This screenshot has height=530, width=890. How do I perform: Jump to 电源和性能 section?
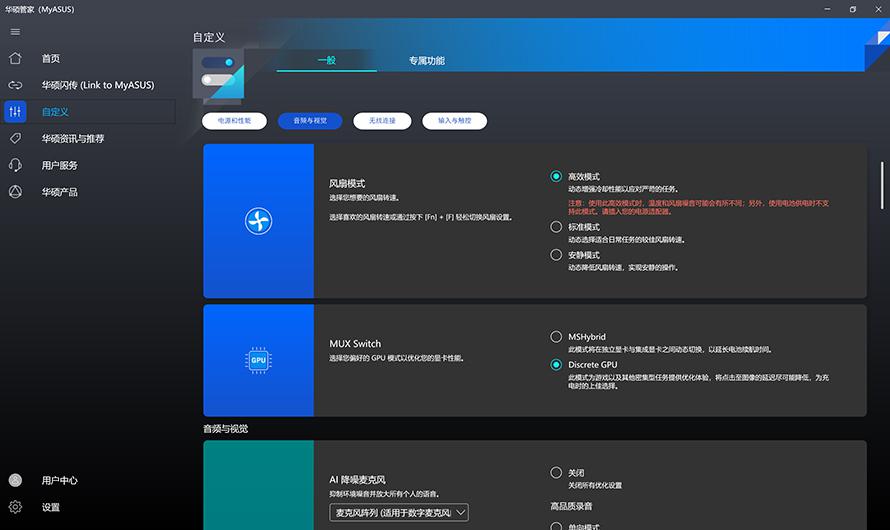[234, 121]
